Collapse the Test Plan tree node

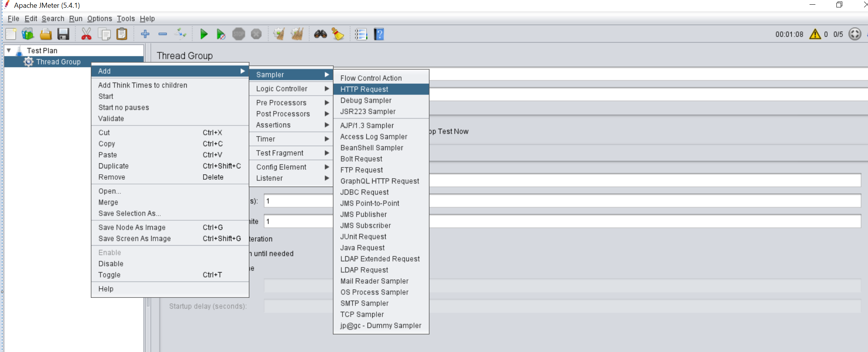coord(9,51)
